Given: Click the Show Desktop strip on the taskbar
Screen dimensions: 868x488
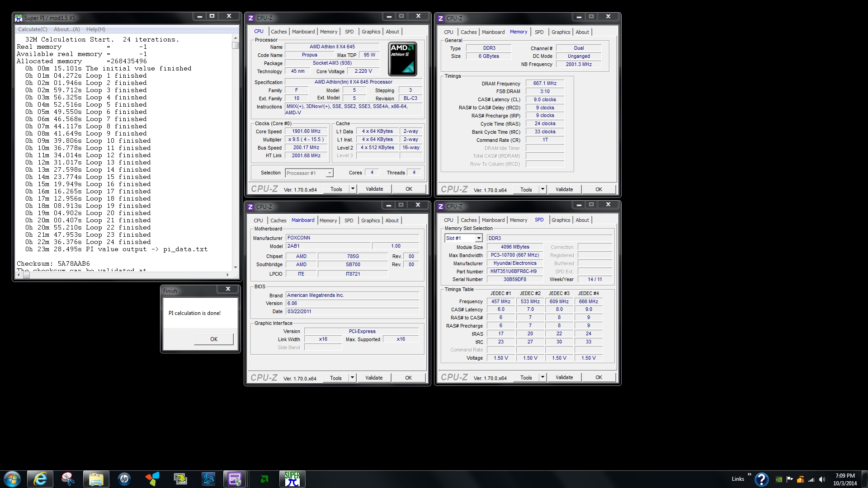Looking at the screenshot, I should click(865, 479).
